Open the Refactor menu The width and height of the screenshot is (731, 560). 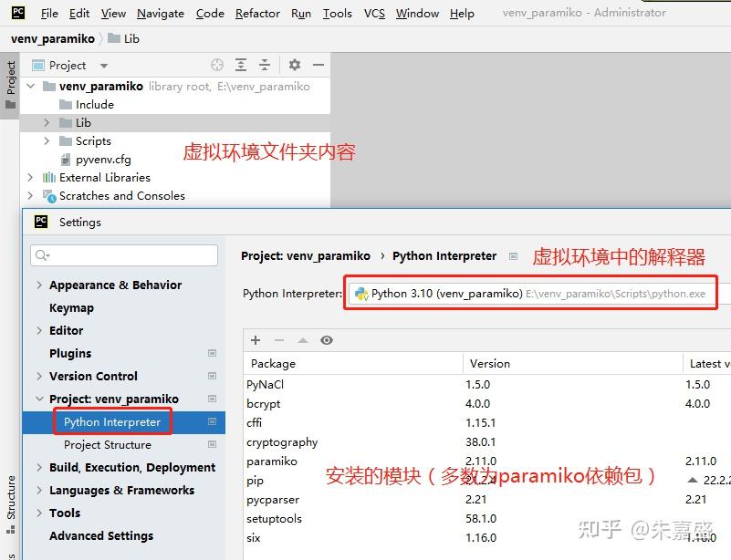257,14
